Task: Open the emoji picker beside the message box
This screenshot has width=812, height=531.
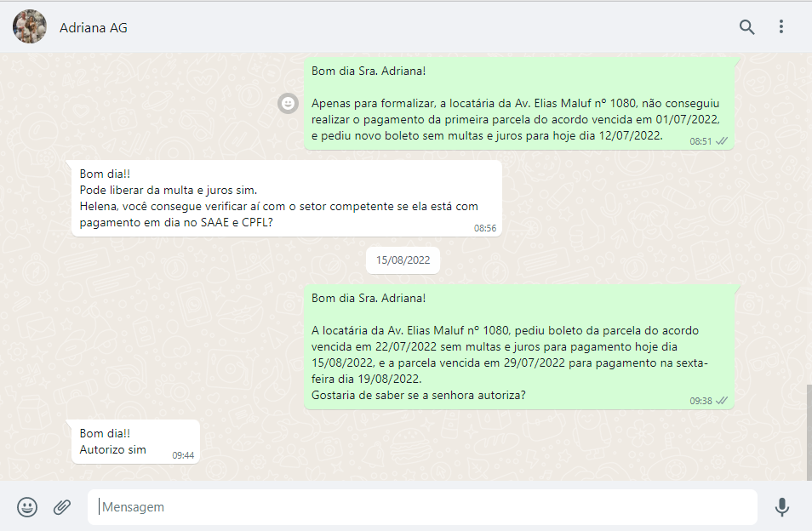Action: pyautogui.click(x=27, y=507)
